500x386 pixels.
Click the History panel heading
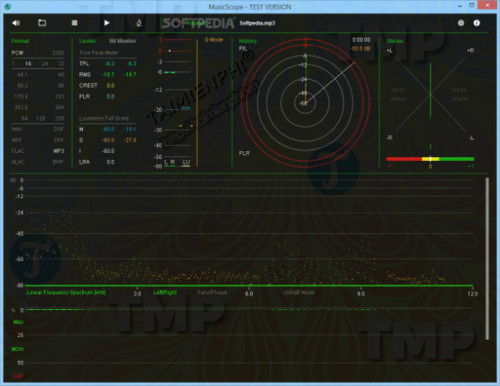click(x=248, y=41)
